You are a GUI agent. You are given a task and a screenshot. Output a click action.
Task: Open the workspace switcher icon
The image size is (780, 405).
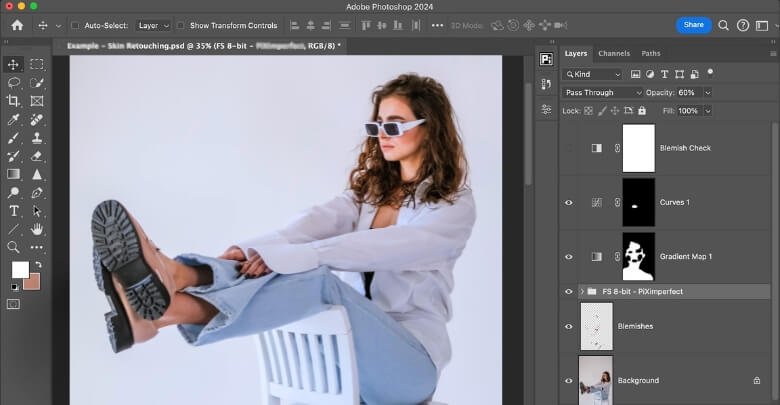click(762, 25)
